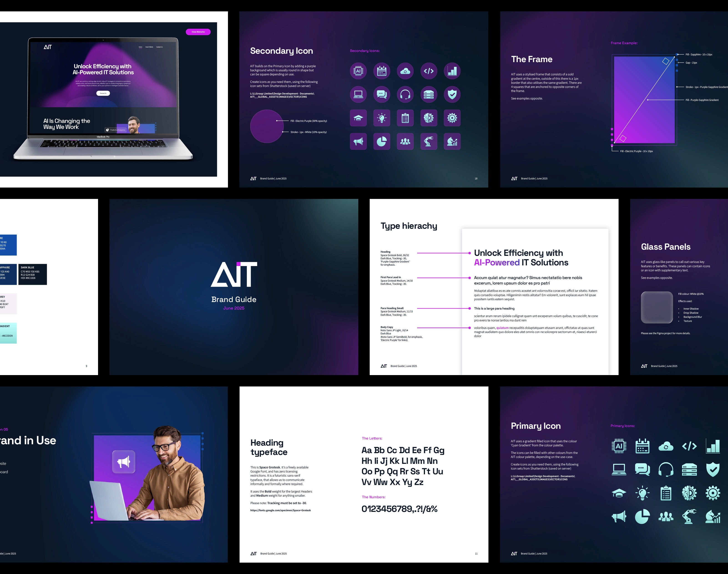This screenshot has height=574, width=728.
Task: Open the Google Fonts Space Grotesk link
Action: click(281, 510)
